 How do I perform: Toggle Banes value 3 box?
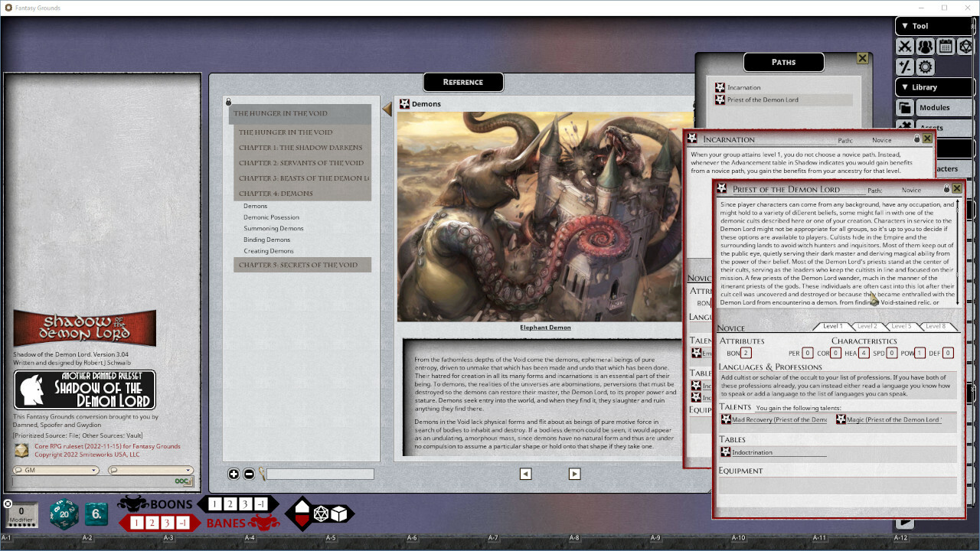tap(167, 523)
